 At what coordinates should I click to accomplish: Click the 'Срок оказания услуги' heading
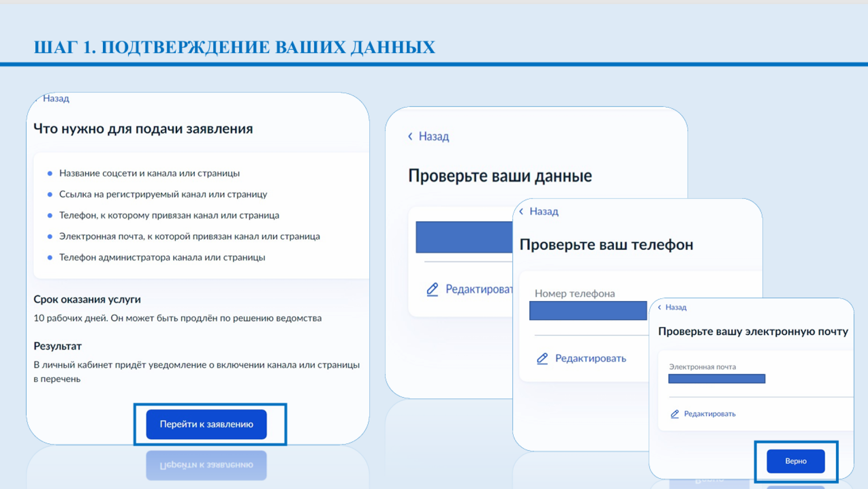[87, 299]
